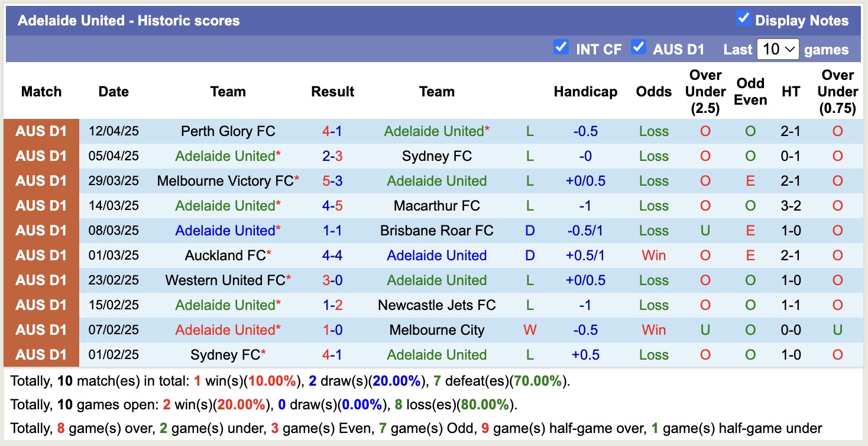Click the Odds column header
This screenshot has height=446, width=868.
[x=653, y=92]
